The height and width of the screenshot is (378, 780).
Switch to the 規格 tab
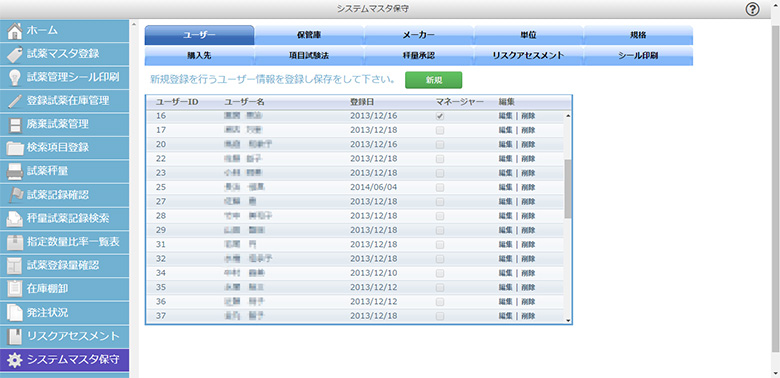coord(638,35)
